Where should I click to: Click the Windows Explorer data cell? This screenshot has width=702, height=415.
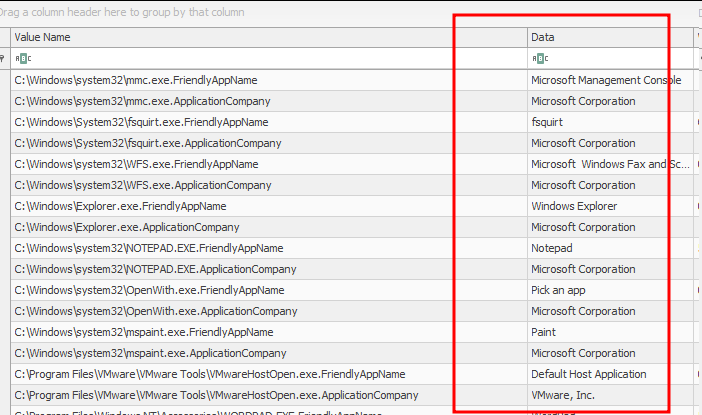(610, 206)
